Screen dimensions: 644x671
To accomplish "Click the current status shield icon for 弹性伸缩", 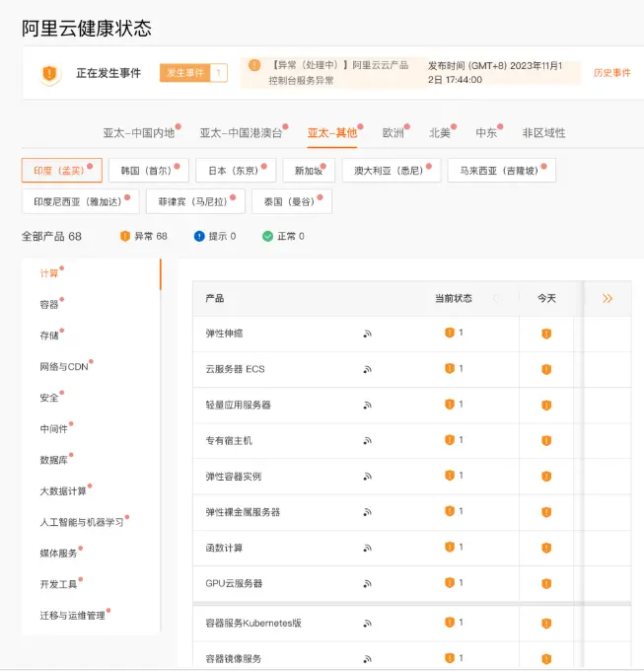I will pos(450,333).
